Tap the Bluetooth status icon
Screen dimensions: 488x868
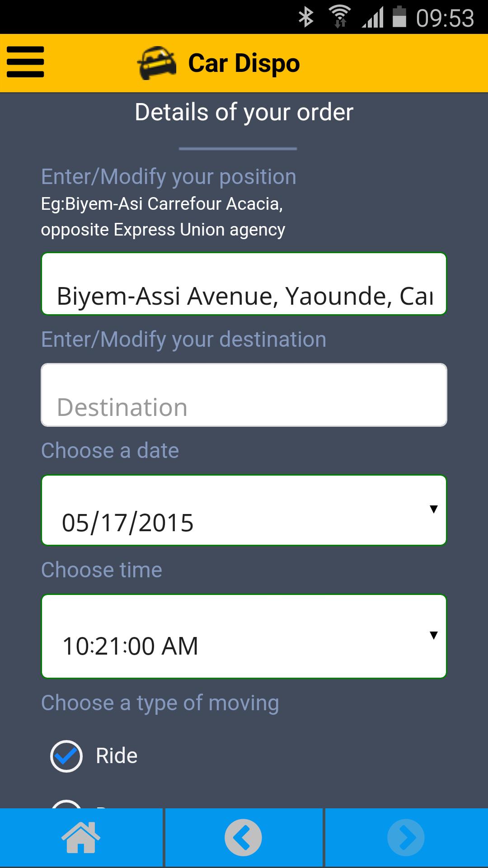tap(306, 18)
